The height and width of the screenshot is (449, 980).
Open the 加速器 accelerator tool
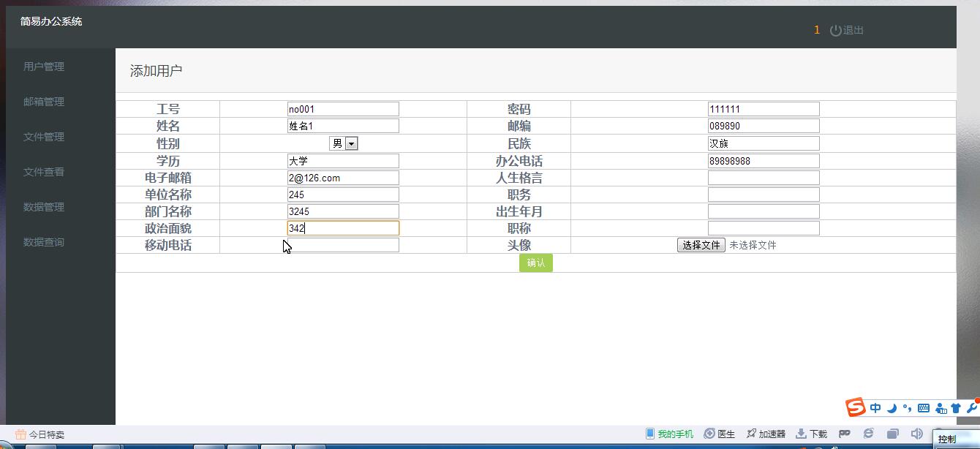(765, 434)
